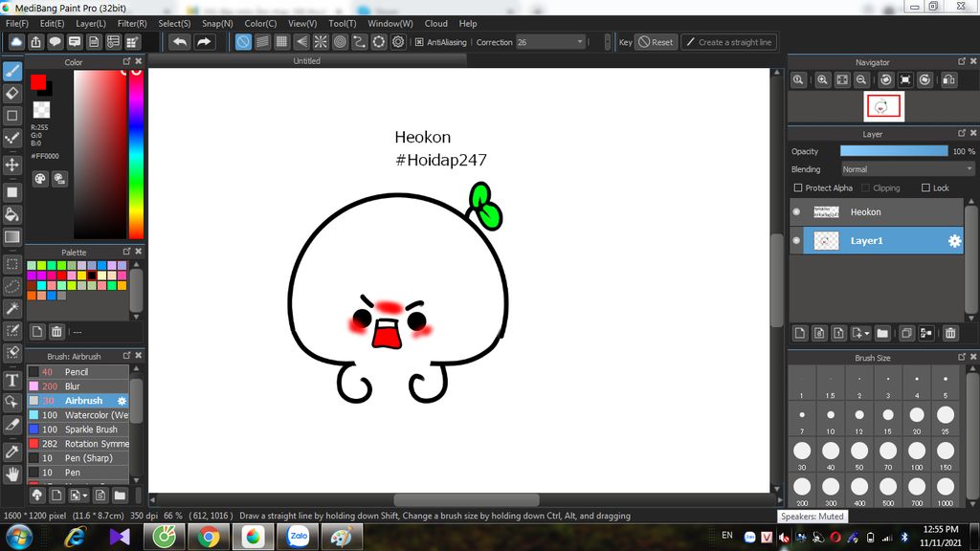This screenshot has height=551, width=980.
Task: Open the cloud save icon in toolbar
Action: coord(16,42)
